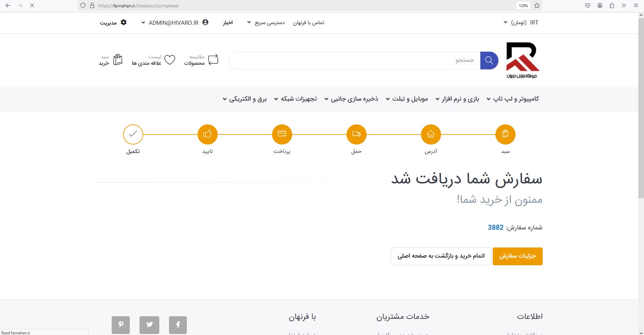Click the address step house icon
Image resolution: width=644 pixels, height=335 pixels.
point(431,134)
